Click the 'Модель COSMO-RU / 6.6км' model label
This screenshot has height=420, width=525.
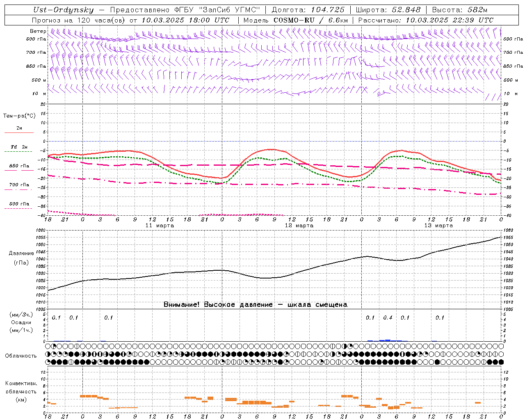(x=296, y=20)
